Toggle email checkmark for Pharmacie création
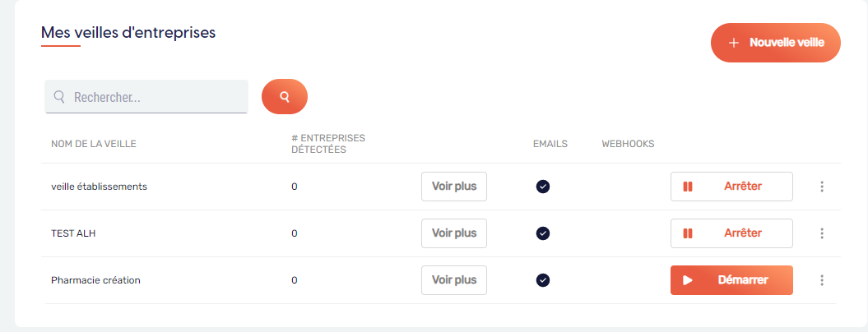 tap(543, 280)
